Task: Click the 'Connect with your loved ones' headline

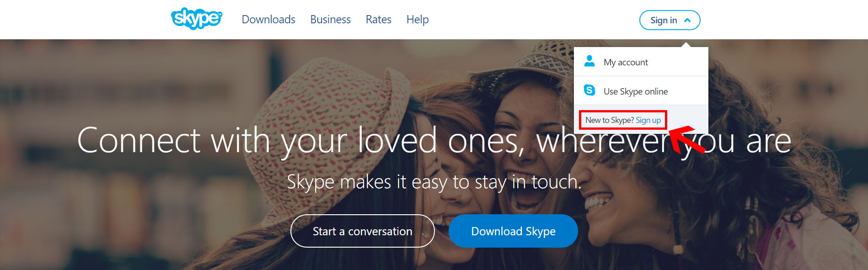Action: (x=434, y=141)
